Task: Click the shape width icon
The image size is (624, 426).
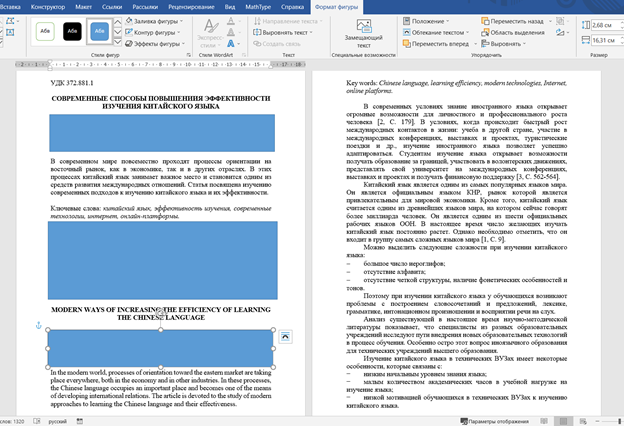Action: coord(585,40)
